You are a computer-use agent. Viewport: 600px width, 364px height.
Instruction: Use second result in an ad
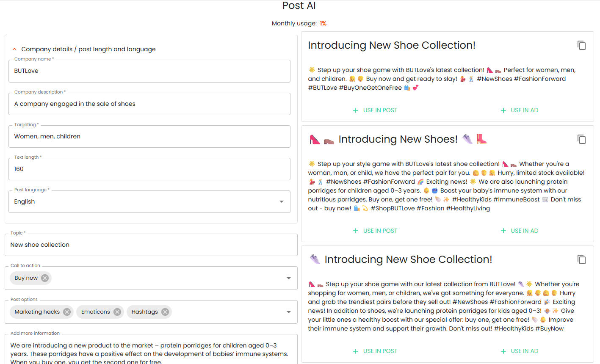520,231
